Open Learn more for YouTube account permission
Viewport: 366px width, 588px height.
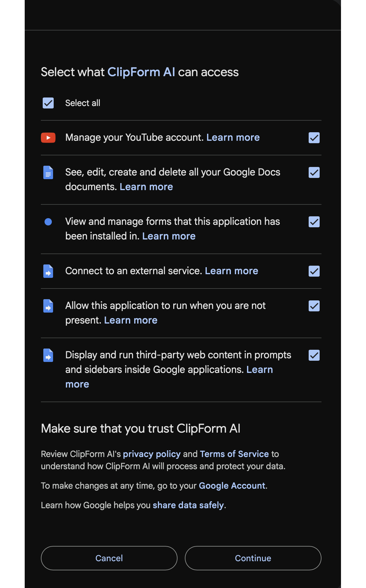pyautogui.click(x=233, y=137)
